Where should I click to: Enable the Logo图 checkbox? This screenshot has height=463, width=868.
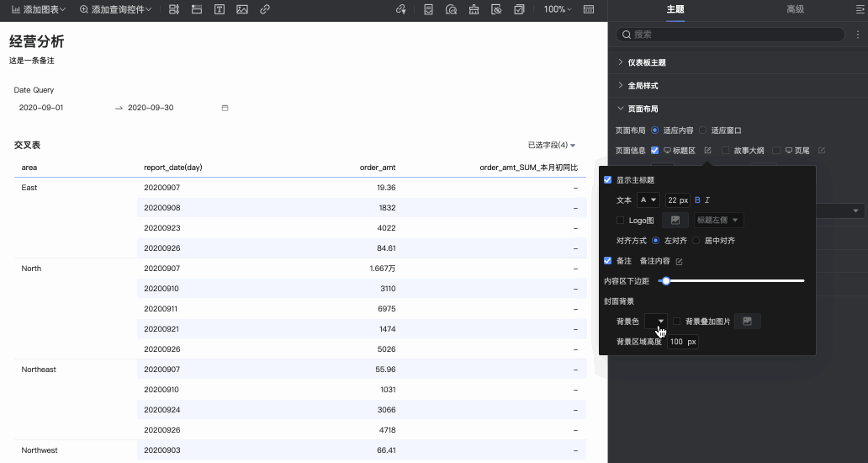tap(620, 221)
